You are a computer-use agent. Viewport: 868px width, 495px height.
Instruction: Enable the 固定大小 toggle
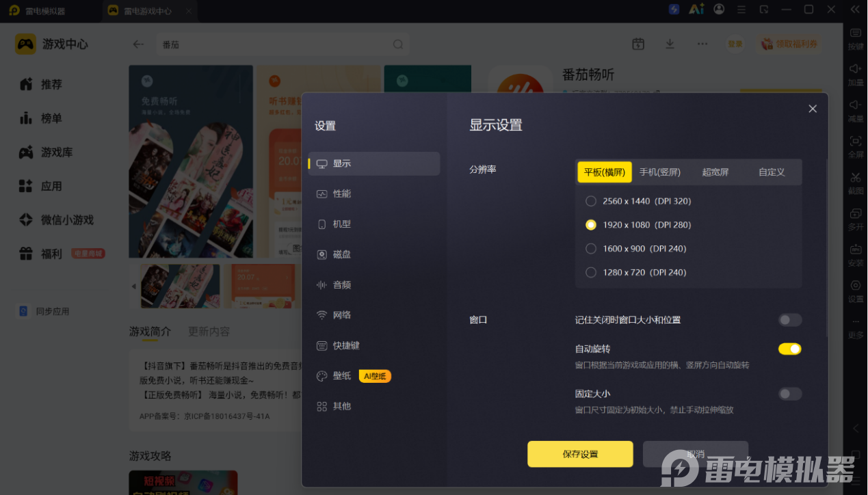click(x=790, y=394)
